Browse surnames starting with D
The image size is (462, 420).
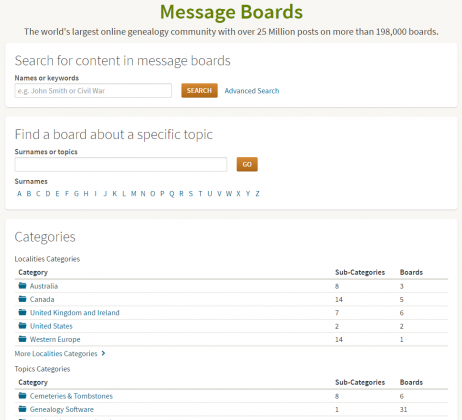[48, 194]
